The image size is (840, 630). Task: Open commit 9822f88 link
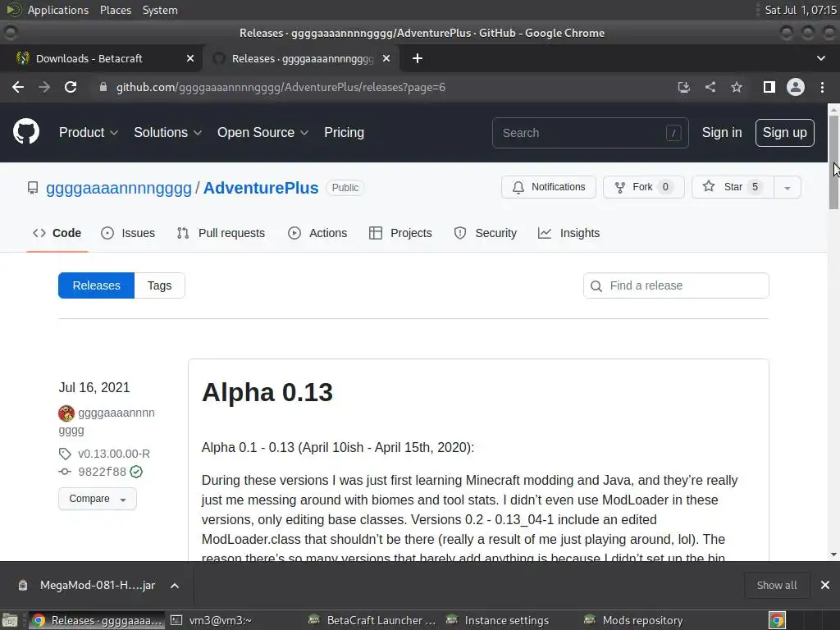(103, 472)
